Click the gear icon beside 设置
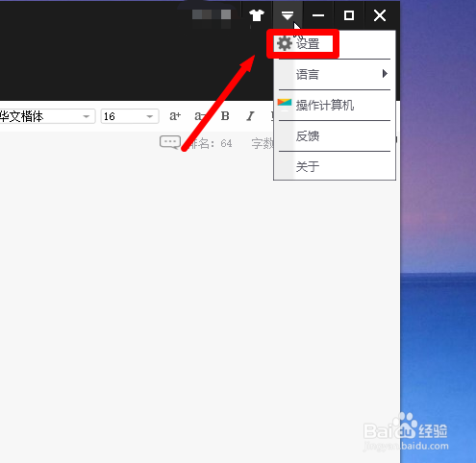The image size is (476, 463). (x=285, y=43)
